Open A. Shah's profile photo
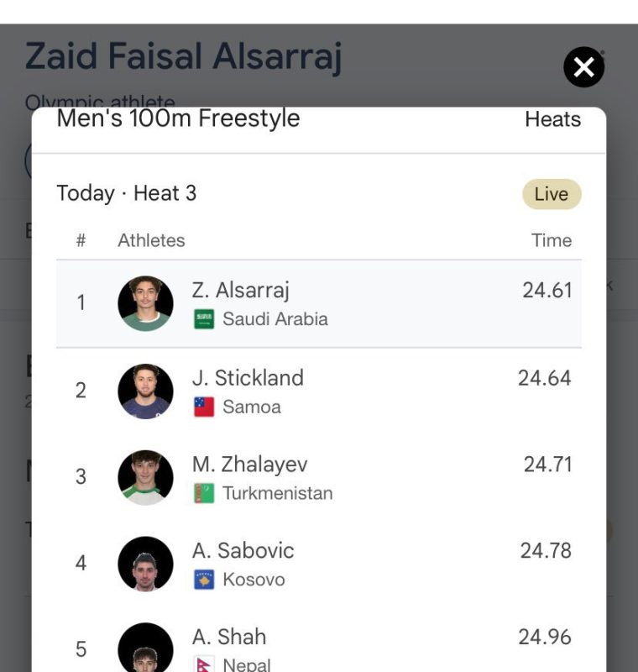Viewport: 638px width, 672px height. coord(145,647)
